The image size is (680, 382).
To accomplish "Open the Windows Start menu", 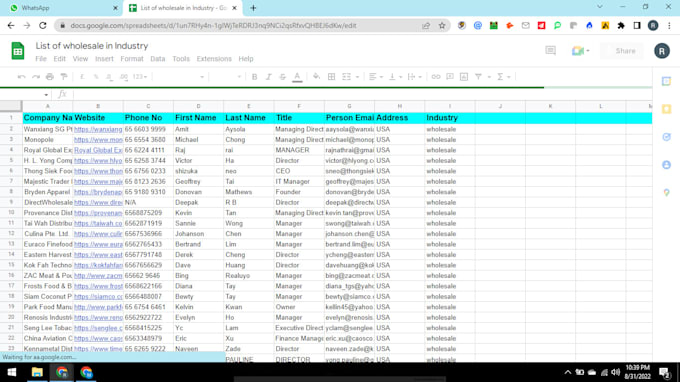I will 12,372.
